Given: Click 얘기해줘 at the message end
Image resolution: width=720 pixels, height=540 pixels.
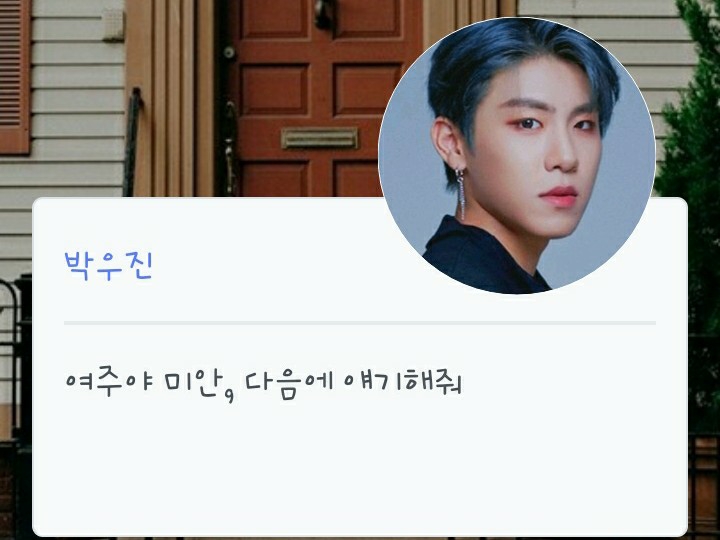Looking at the screenshot, I should 403,382.
